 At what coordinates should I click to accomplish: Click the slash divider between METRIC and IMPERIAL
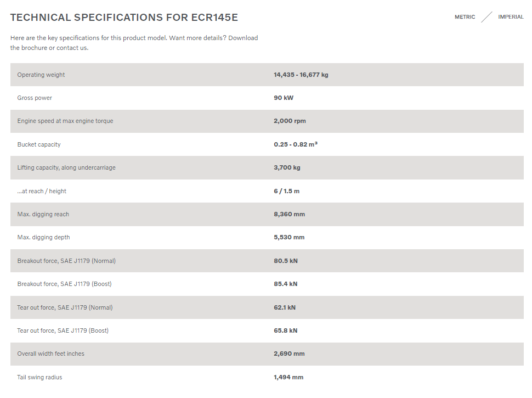pos(486,17)
